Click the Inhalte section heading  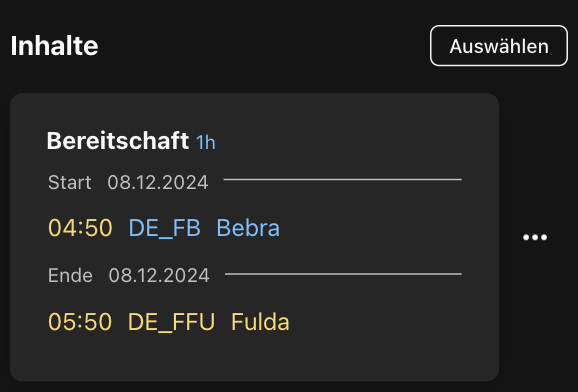tap(55, 46)
